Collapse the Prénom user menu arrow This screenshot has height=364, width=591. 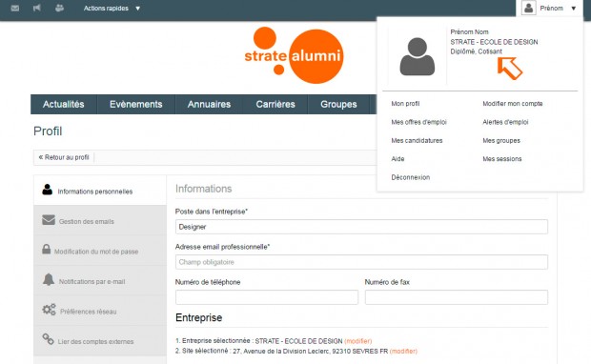(573, 9)
